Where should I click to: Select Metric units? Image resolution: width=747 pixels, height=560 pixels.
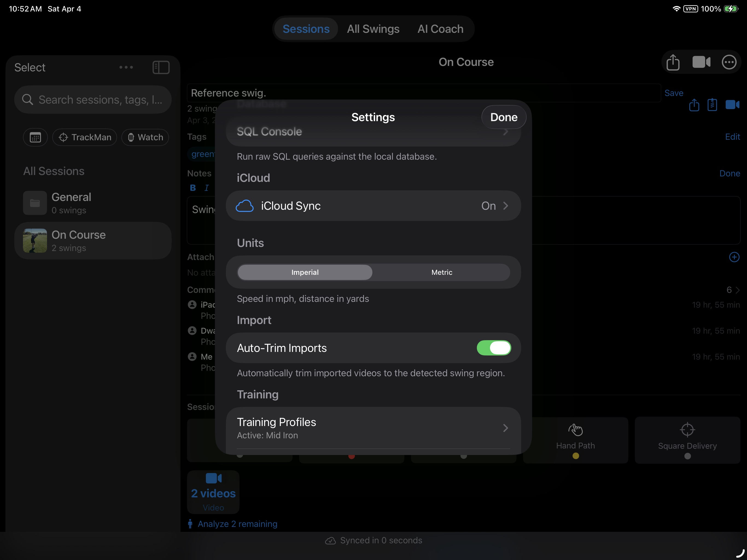(442, 272)
